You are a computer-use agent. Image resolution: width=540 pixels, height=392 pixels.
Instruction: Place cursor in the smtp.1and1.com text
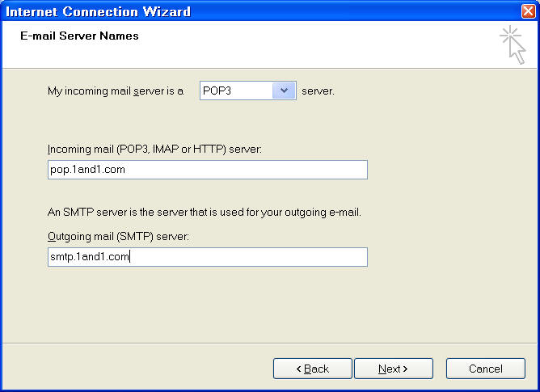(89, 257)
